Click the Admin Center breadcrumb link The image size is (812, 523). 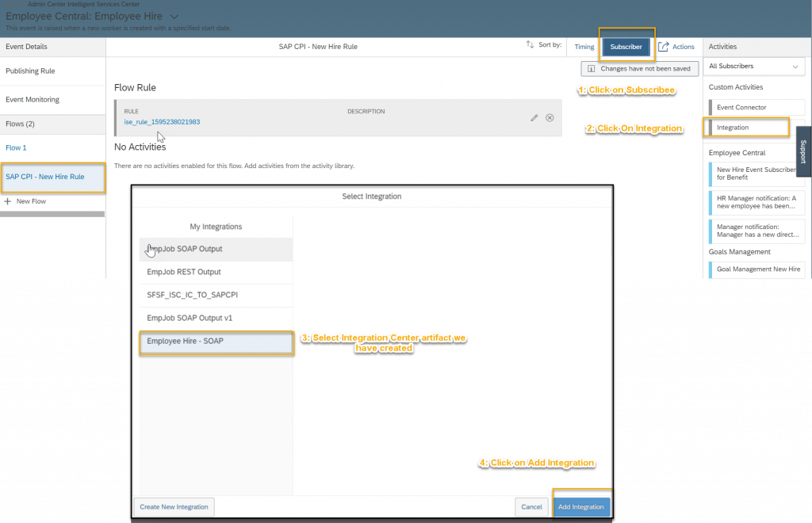(x=47, y=4)
